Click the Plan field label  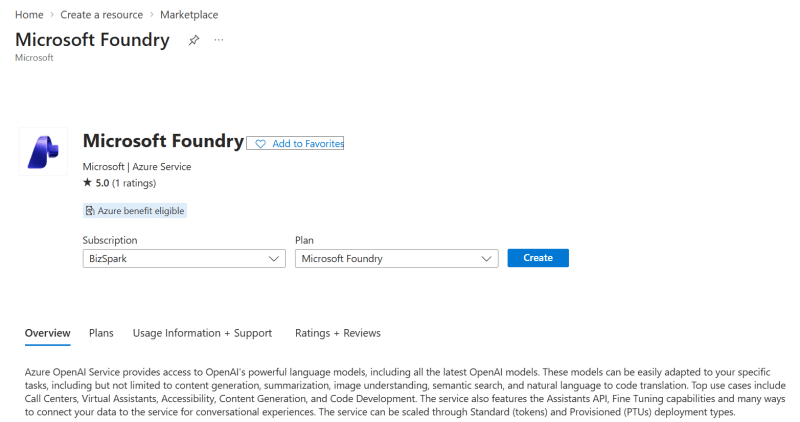(x=304, y=240)
